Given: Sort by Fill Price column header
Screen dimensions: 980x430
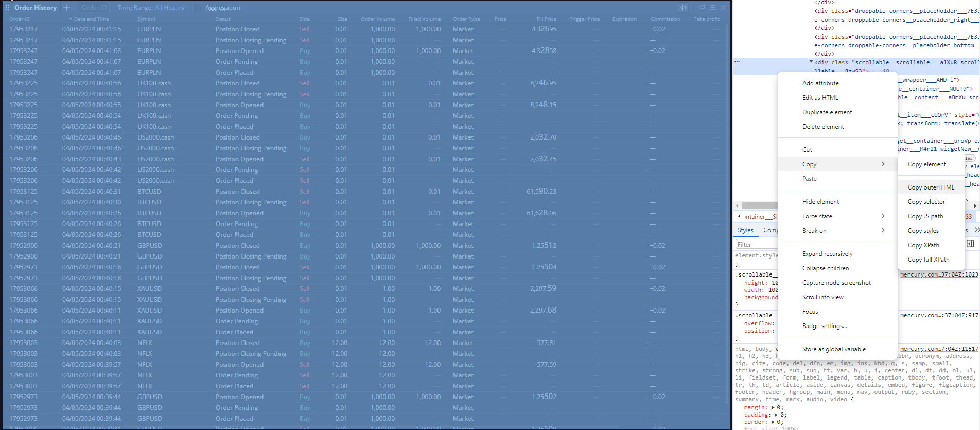Looking at the screenshot, I should 546,19.
